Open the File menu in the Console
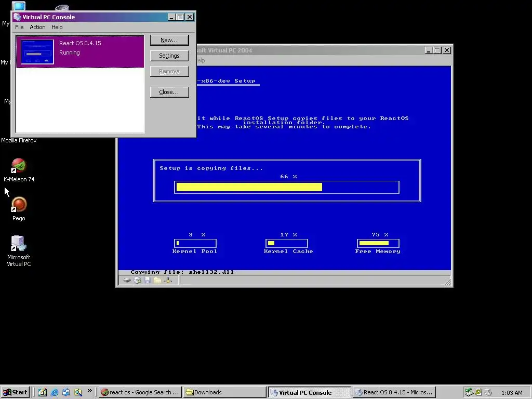Image resolution: width=532 pixels, height=399 pixels. (x=19, y=27)
